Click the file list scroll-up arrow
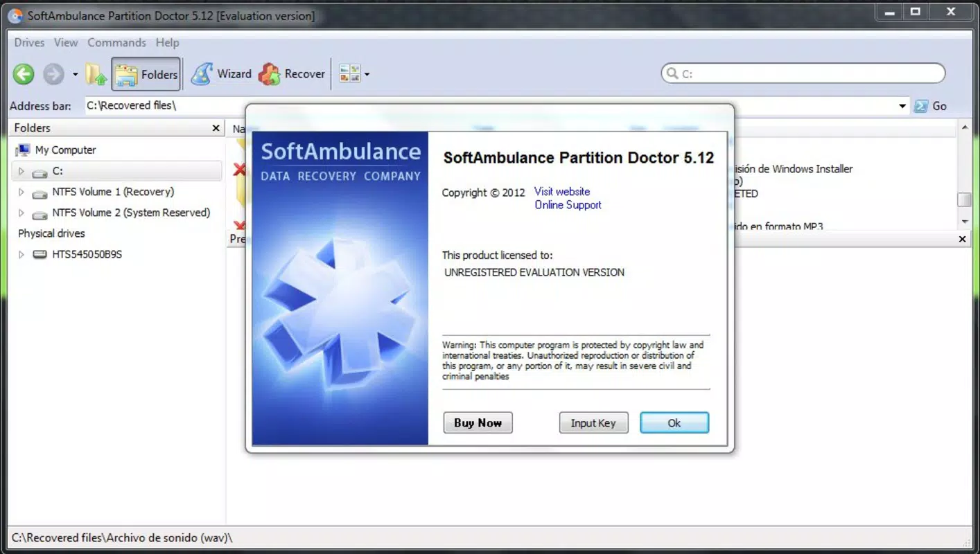Viewport: 980px width, 554px height. point(964,128)
